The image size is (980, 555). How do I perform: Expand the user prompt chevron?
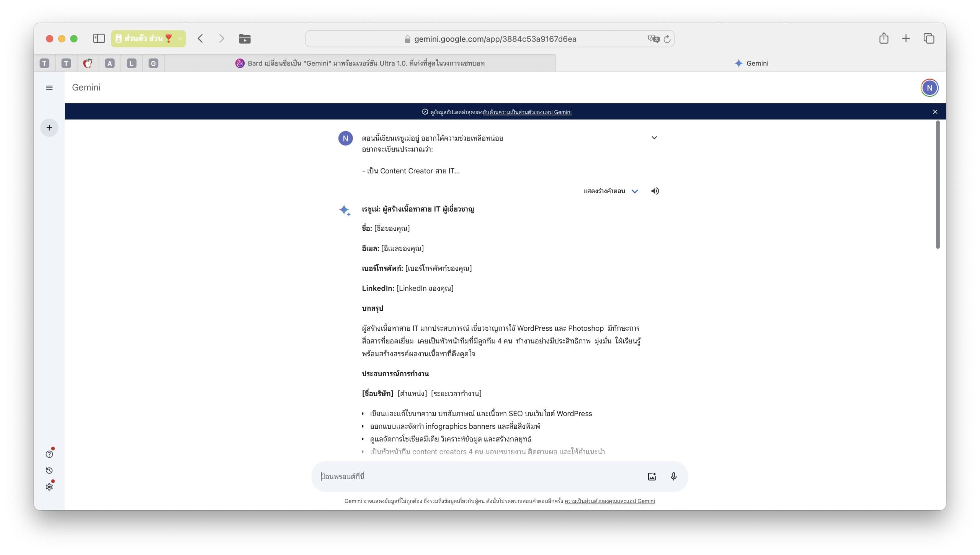[x=654, y=138]
